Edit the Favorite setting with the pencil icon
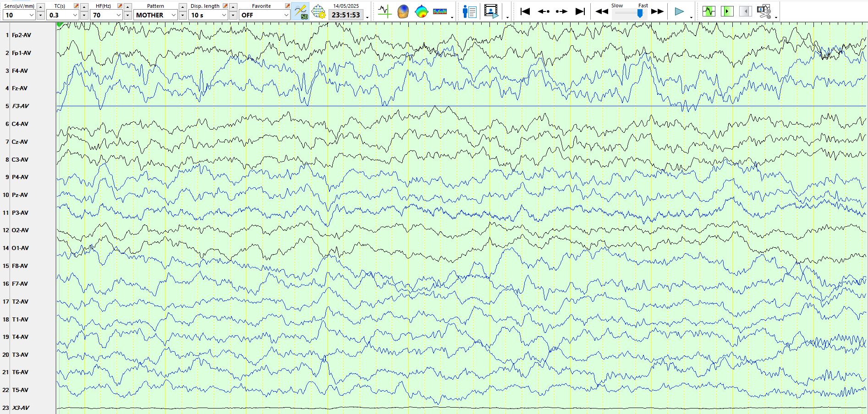 pyautogui.click(x=287, y=6)
